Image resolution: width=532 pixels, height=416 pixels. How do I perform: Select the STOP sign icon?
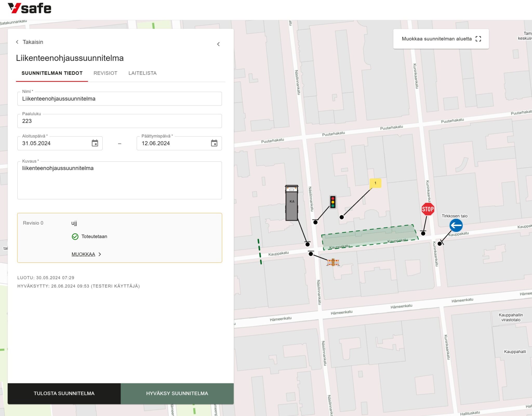pyautogui.click(x=428, y=209)
